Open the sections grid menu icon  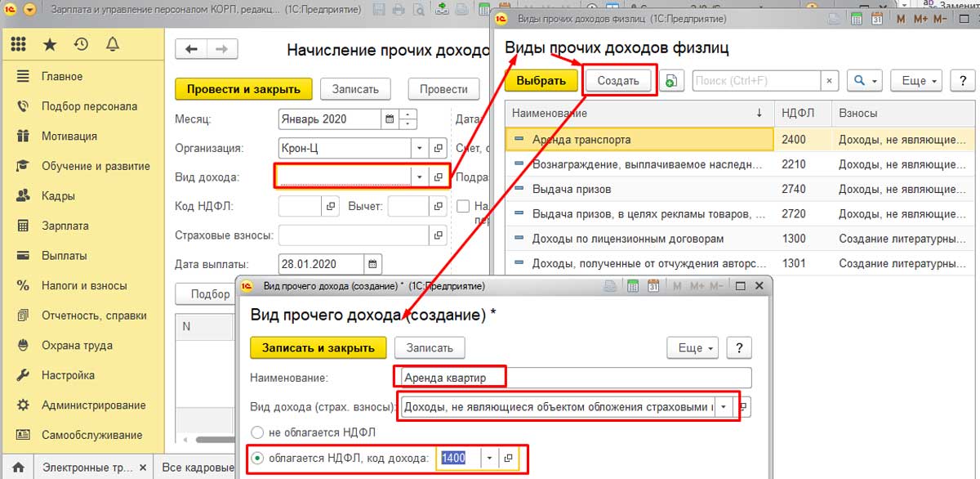(19, 44)
